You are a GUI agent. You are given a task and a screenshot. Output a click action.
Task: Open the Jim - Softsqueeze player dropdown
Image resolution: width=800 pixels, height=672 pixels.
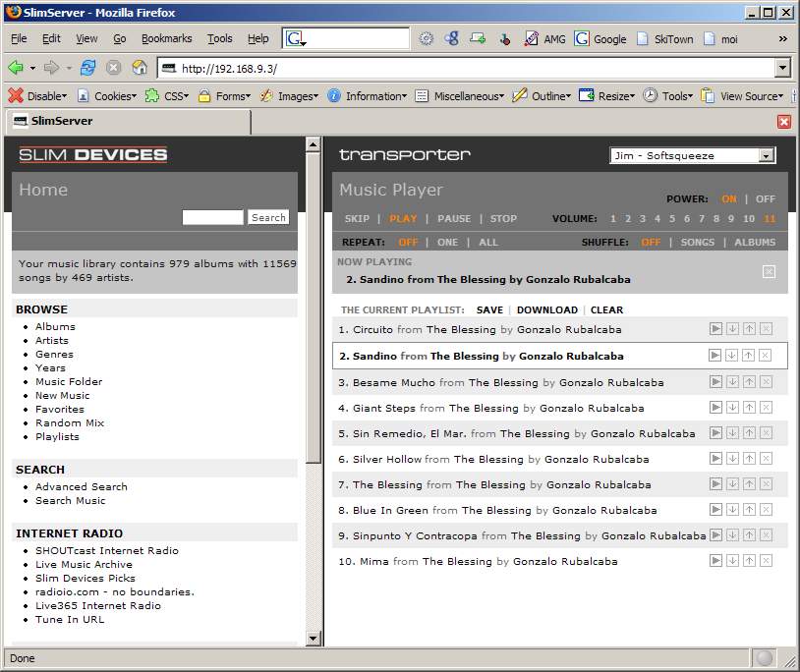[x=766, y=155]
